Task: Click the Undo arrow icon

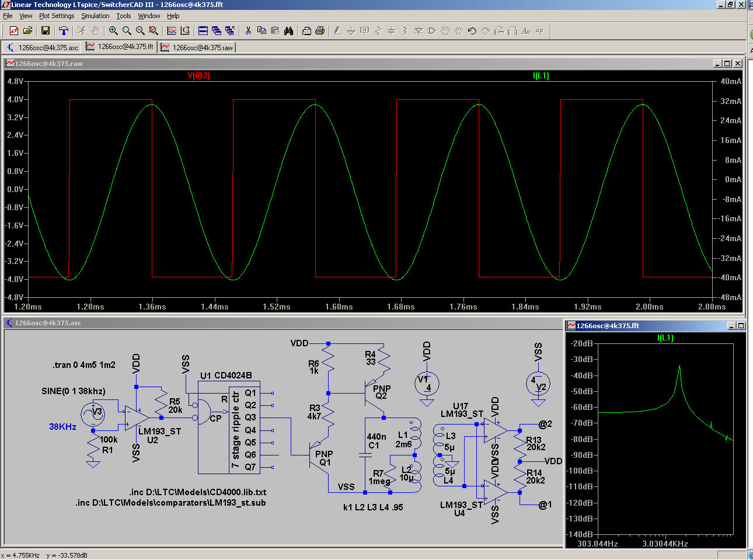Action: click(472, 31)
